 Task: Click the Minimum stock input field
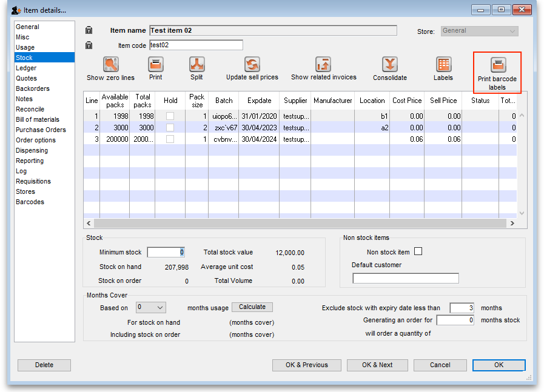(166, 252)
